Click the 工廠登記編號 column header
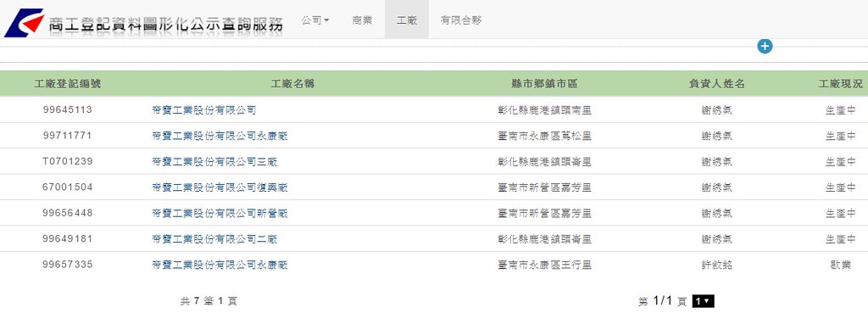 tap(68, 84)
